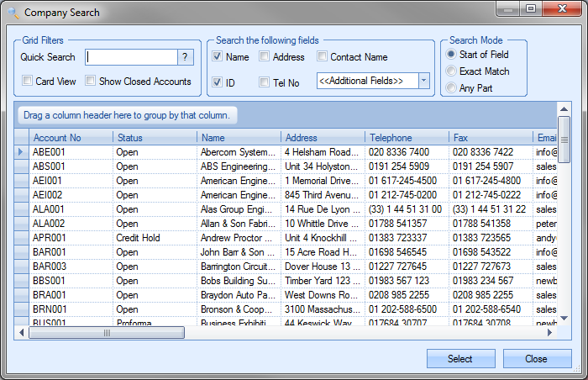Tick the Show Closed Accounts checkbox

click(x=89, y=82)
